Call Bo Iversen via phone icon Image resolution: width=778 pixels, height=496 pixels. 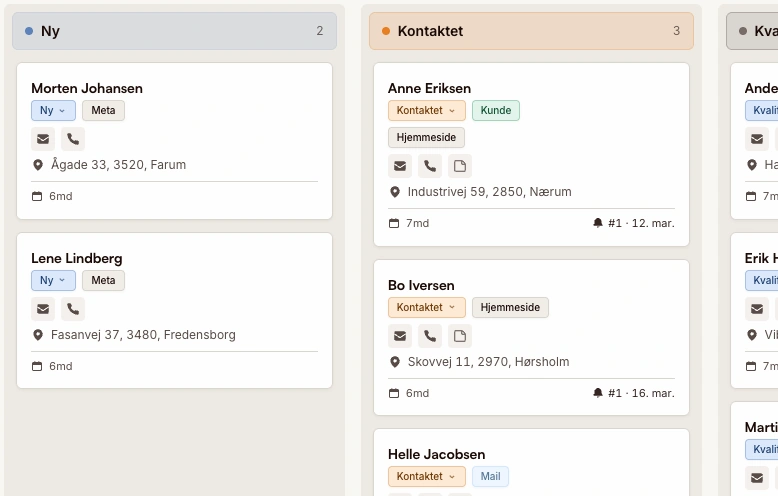pos(430,336)
